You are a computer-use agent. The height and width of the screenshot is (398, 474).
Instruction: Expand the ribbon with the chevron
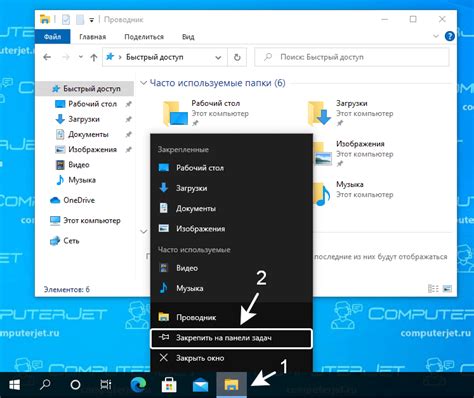coord(435,36)
